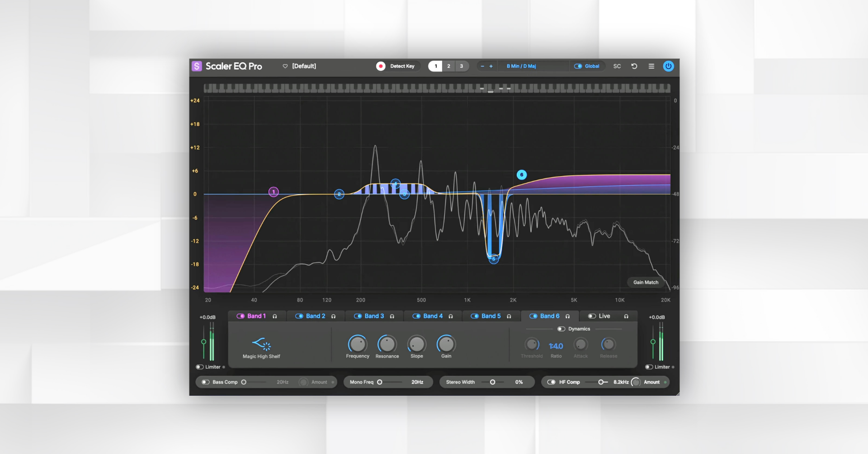Open the hamburger menu icon

(x=651, y=66)
